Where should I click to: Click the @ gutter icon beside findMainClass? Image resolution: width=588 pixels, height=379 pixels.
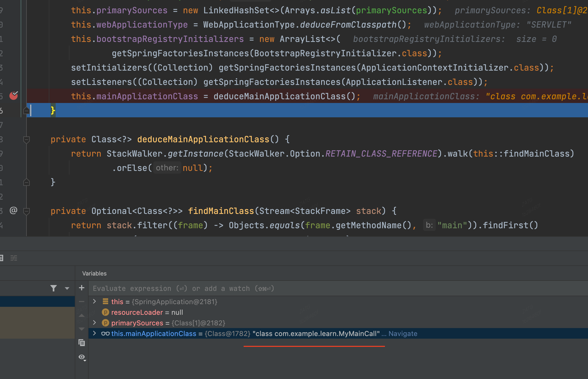[14, 210]
